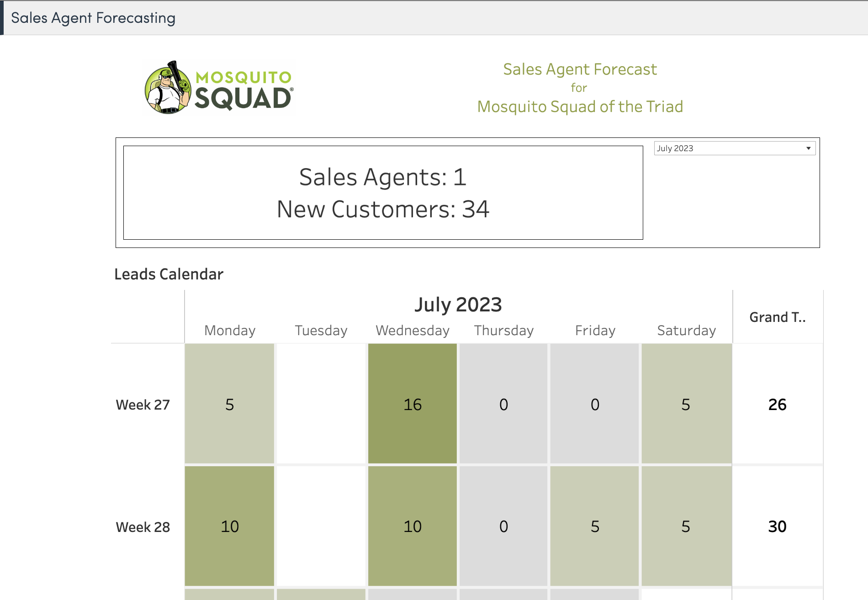
Task: Click the Week 28 row label
Action: point(143,527)
